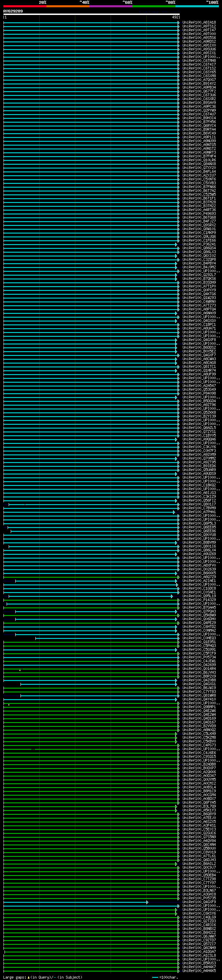222x980 pixels.
Task: Select the UniRef100_C1BKQ2 label
Action: (199, 485)
